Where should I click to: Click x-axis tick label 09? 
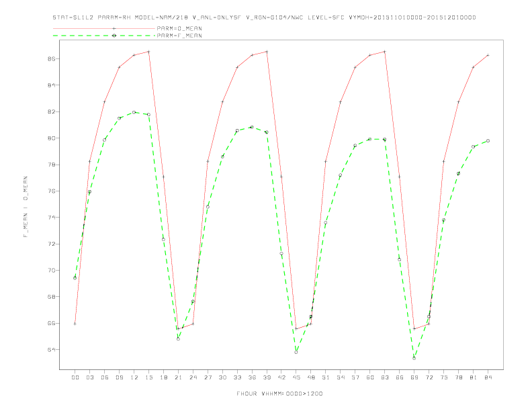click(119, 377)
